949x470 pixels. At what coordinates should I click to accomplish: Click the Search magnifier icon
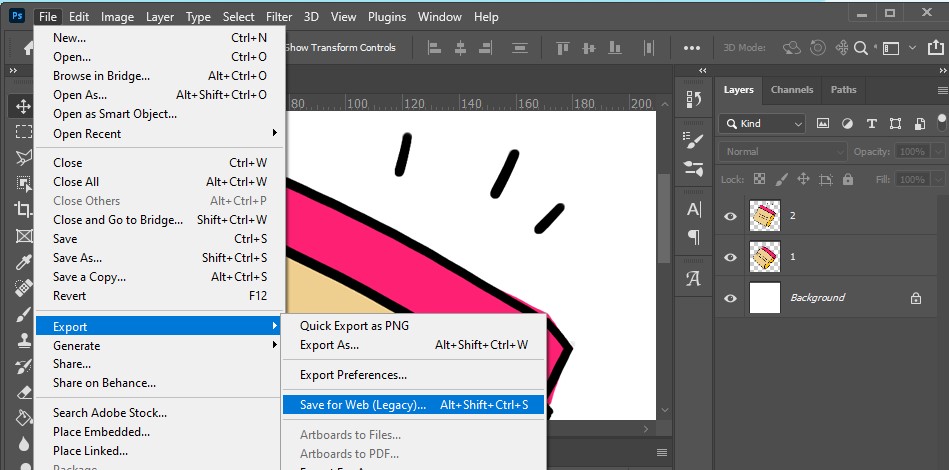(x=862, y=47)
